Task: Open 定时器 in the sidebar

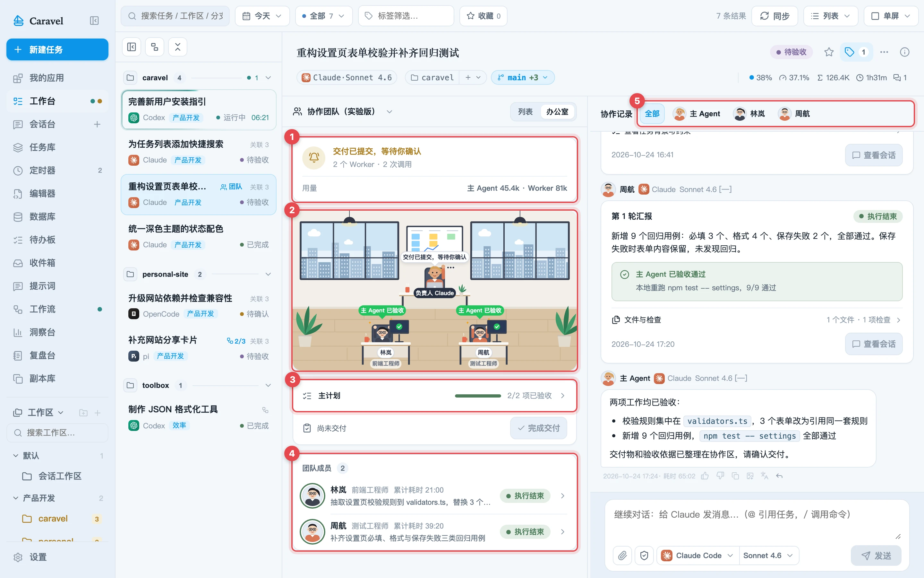Action: [x=57, y=171]
